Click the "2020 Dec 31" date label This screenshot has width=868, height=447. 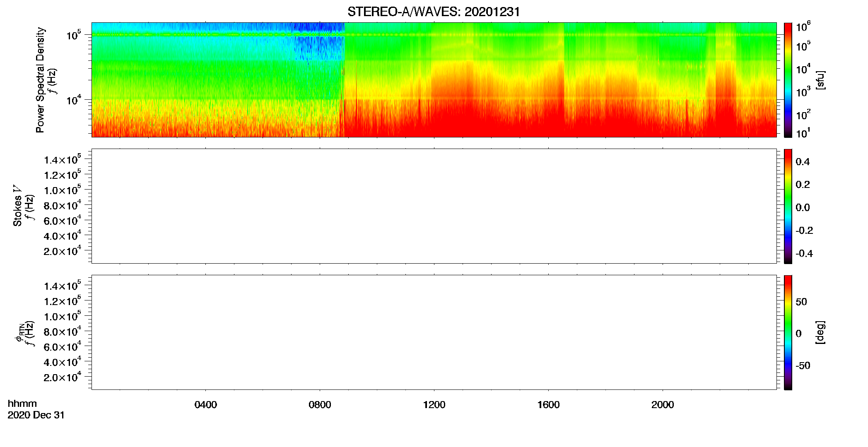pyautogui.click(x=36, y=415)
